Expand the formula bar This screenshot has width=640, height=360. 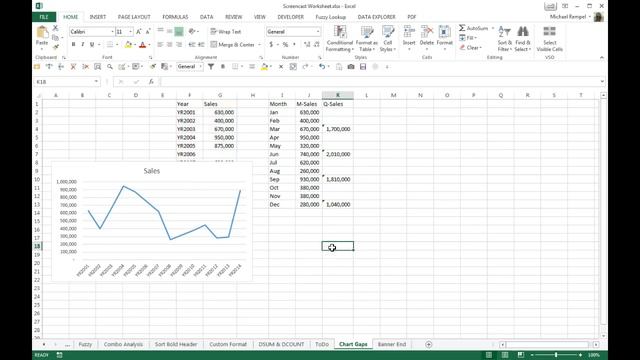click(602, 82)
